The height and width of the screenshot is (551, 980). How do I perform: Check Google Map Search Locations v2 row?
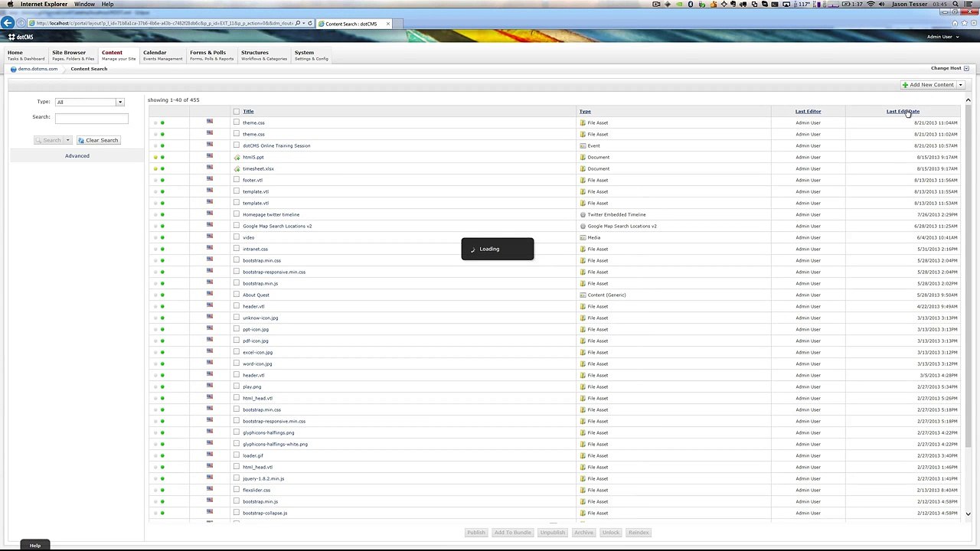pos(237,226)
